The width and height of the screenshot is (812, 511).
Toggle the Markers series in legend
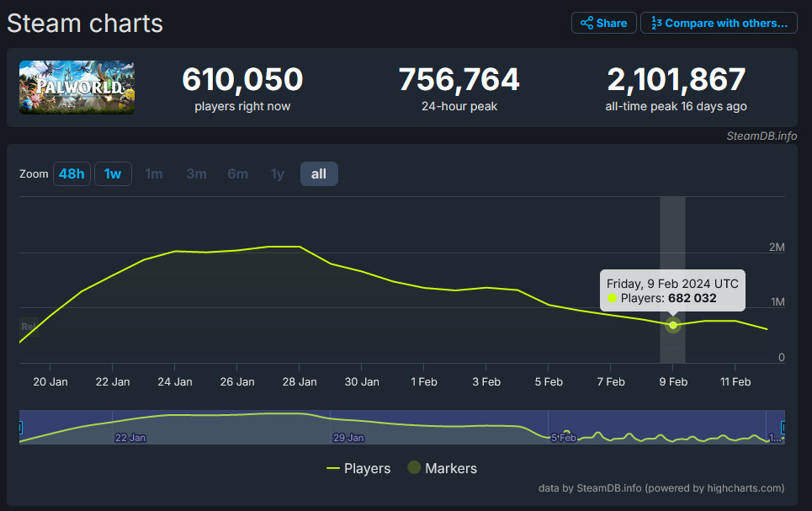(443, 468)
